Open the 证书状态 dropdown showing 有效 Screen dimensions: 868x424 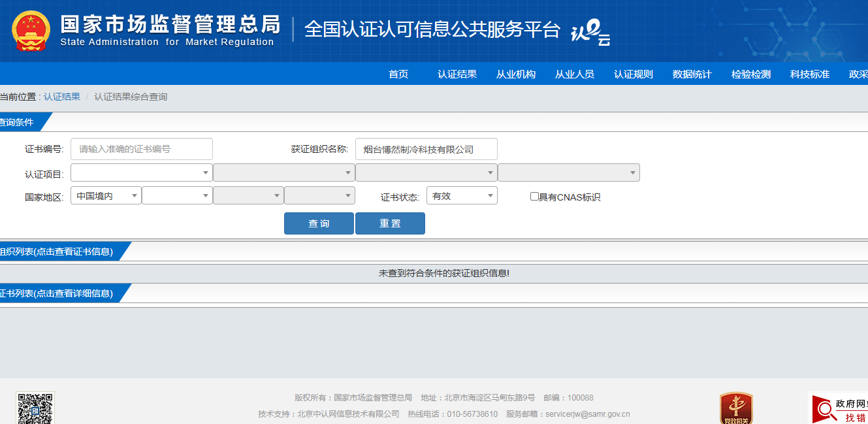462,196
